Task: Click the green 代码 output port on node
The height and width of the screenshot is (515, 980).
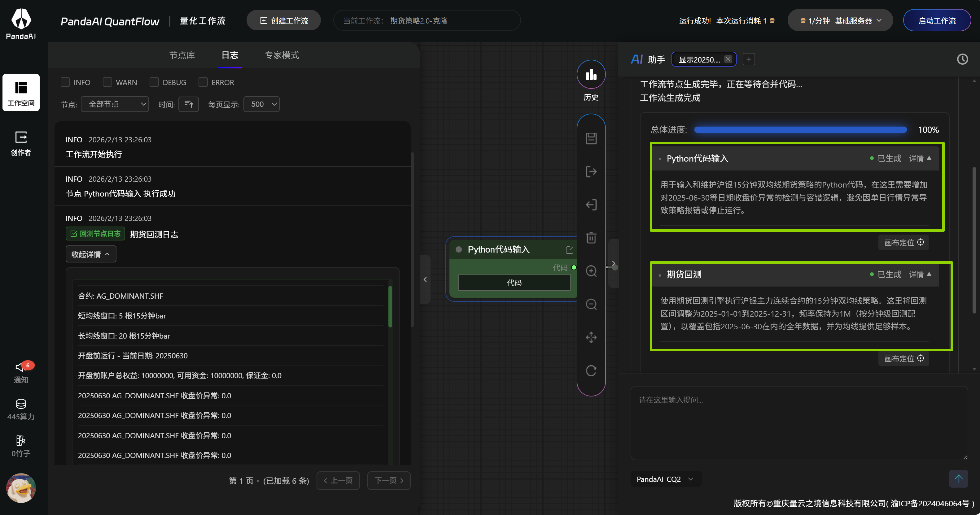Action: 574,268
